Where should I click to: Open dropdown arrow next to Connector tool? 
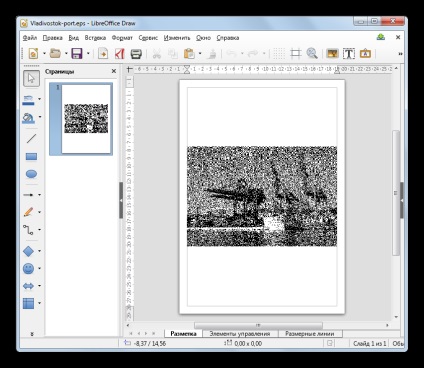click(x=39, y=230)
